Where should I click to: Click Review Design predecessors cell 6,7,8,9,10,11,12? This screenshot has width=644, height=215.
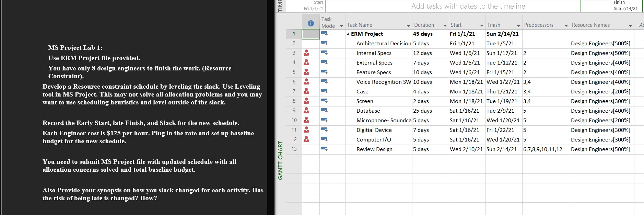coord(546,149)
